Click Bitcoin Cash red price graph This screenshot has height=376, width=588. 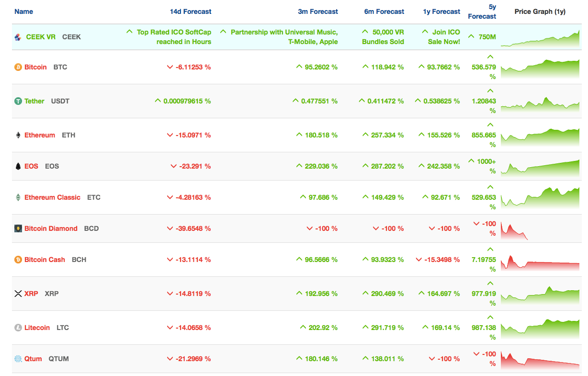click(540, 262)
